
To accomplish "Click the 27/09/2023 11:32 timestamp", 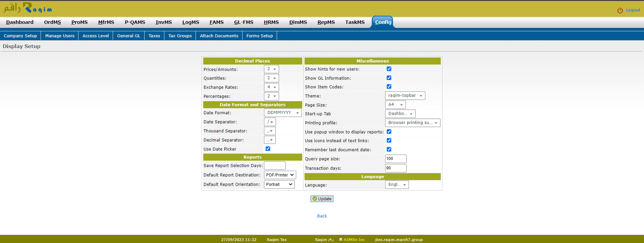I will [239, 240].
